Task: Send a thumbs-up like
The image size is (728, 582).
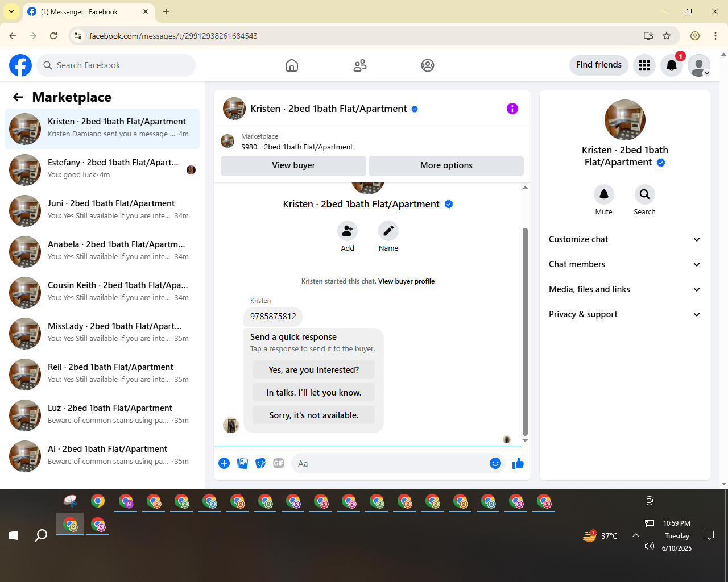Action: (518, 463)
